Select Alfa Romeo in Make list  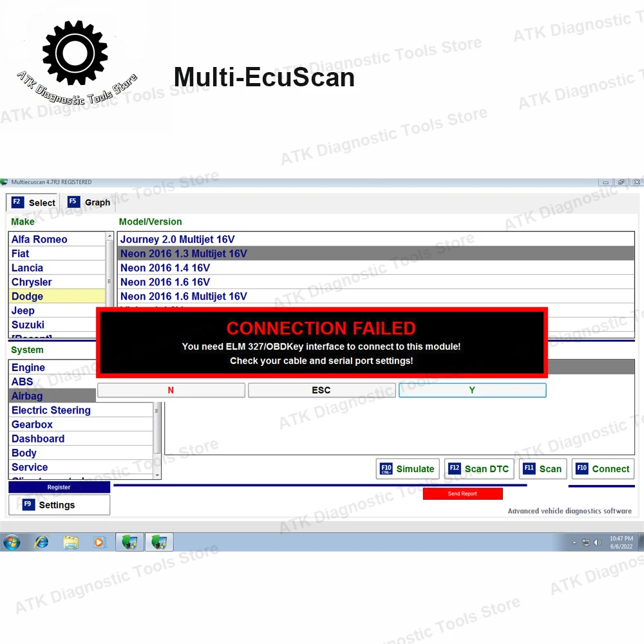(x=57, y=240)
